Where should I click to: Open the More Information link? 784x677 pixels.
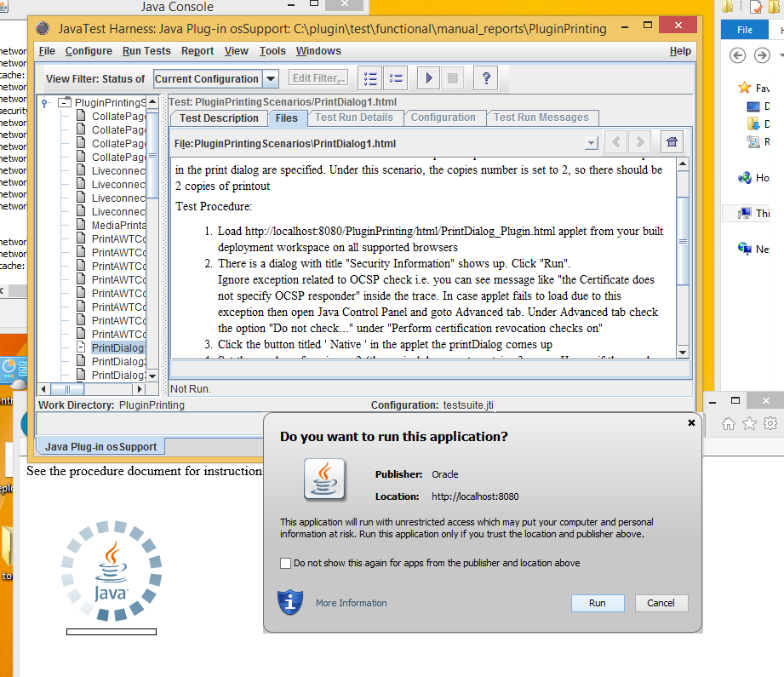352,603
